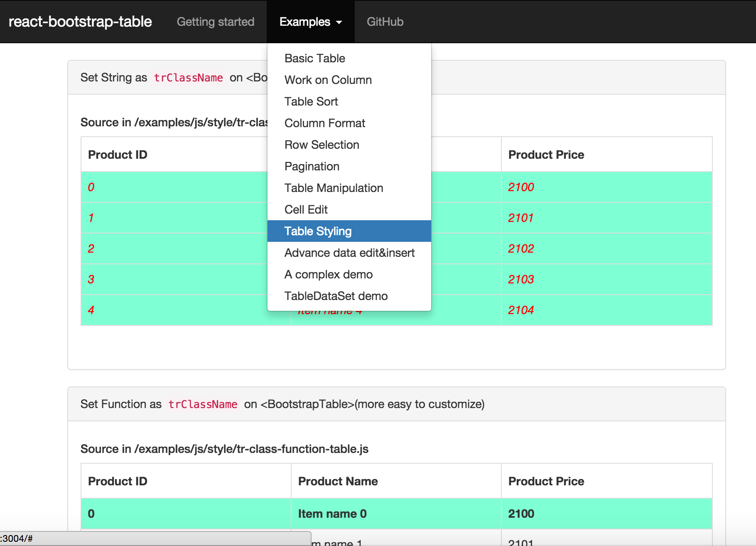Choose Work on Column menu entry
Image resolution: width=756 pixels, height=546 pixels.
[328, 80]
